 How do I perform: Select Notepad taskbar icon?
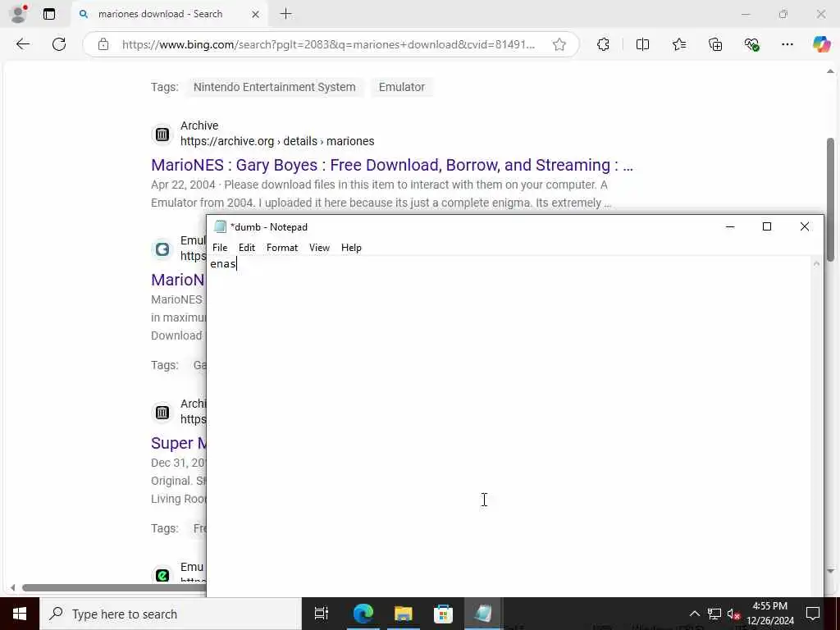coord(482,614)
